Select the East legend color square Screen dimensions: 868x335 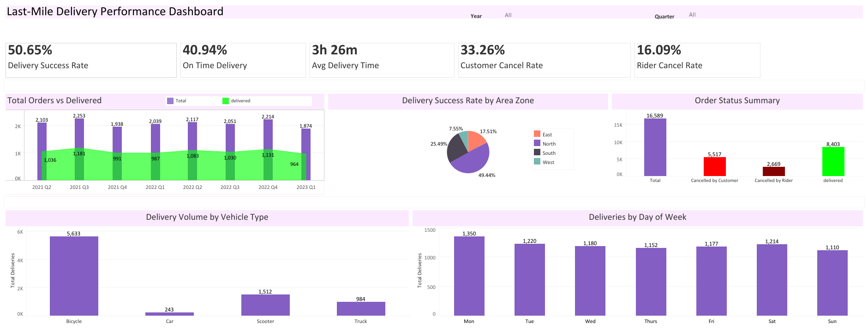point(537,134)
